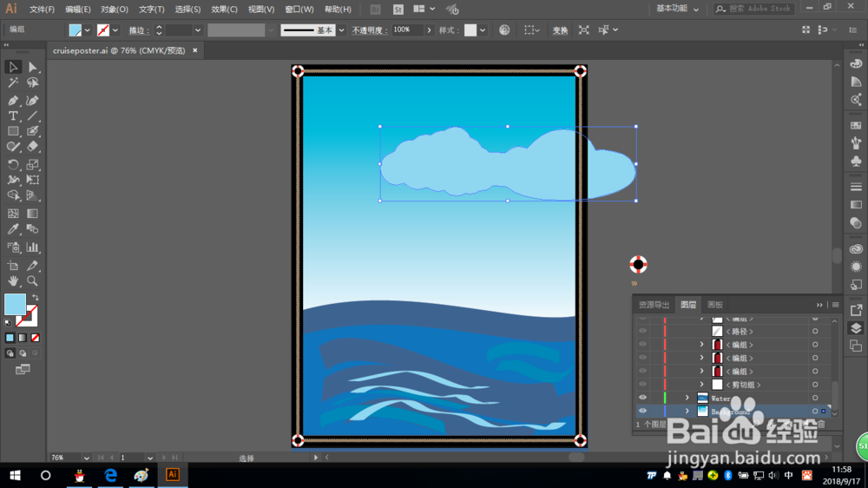Select the Scale tool

click(33, 164)
